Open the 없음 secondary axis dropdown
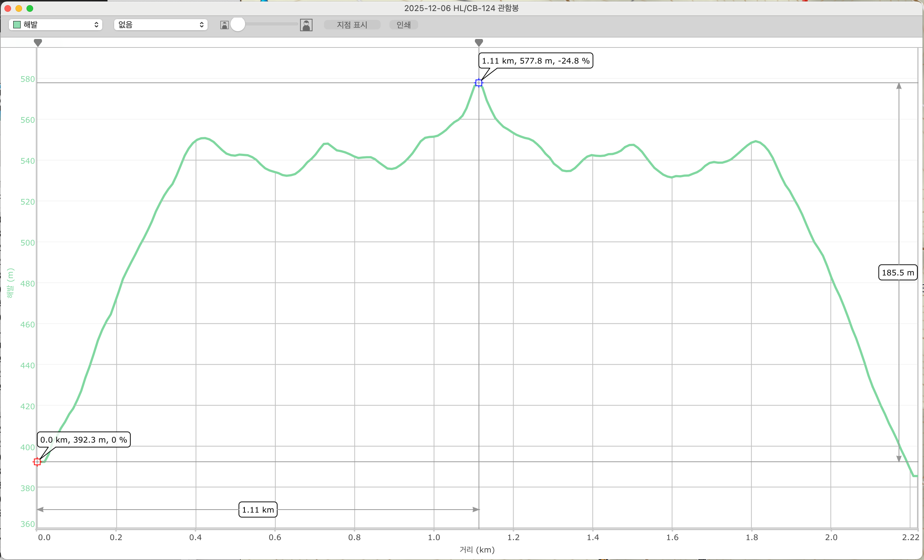 tap(158, 25)
